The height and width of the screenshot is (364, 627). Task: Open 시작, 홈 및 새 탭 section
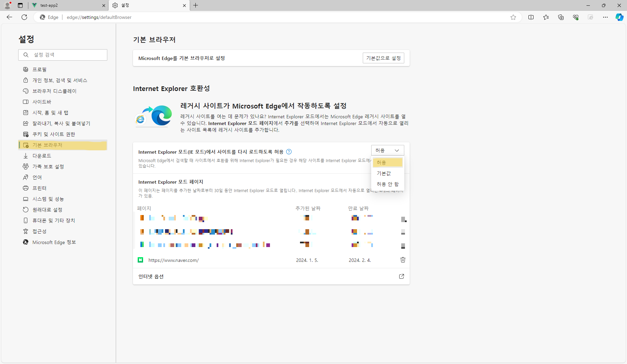point(63,113)
